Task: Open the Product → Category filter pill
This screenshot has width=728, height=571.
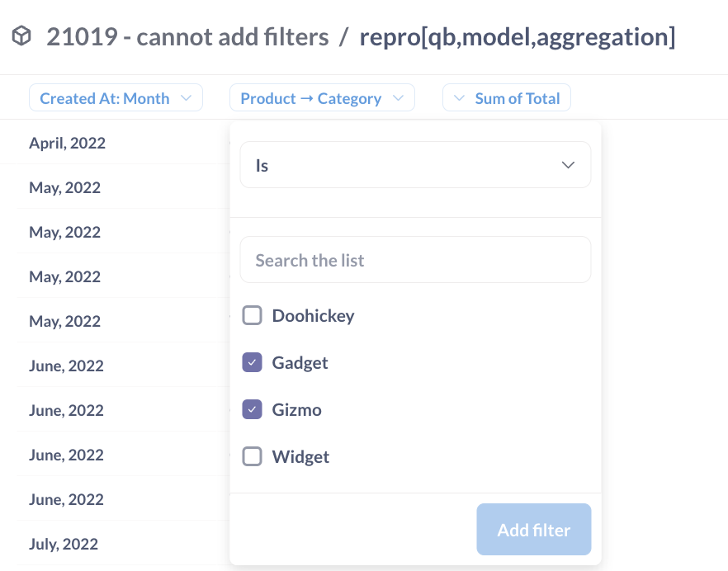Action: (322, 97)
